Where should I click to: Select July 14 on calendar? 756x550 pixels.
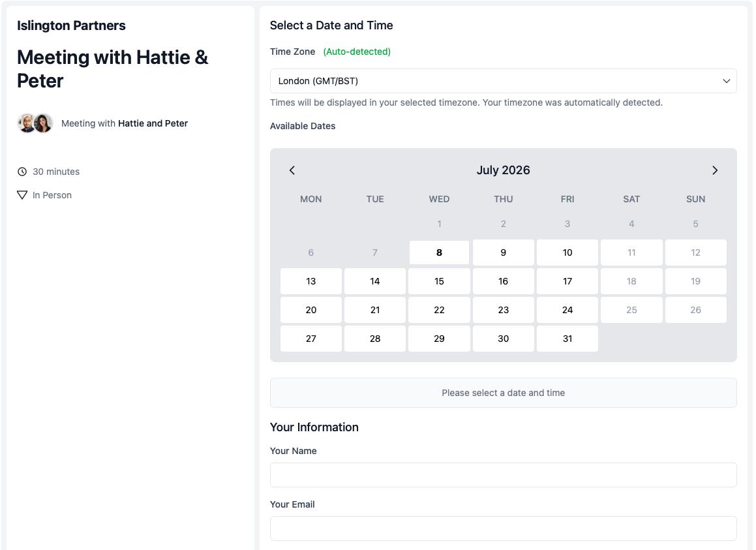coord(375,281)
